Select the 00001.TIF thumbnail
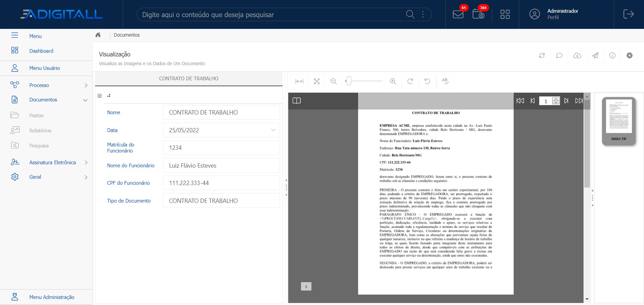This screenshot has width=644, height=305. tap(619, 121)
